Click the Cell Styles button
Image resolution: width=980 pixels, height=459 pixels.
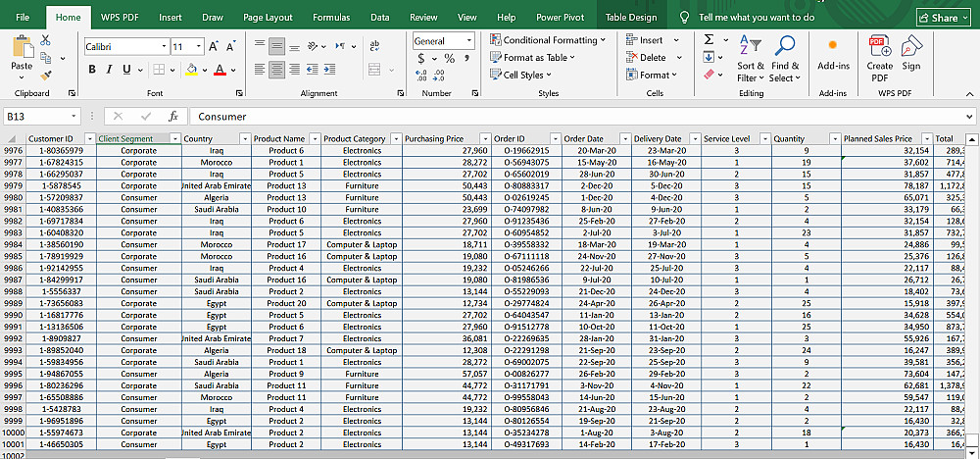520,76
